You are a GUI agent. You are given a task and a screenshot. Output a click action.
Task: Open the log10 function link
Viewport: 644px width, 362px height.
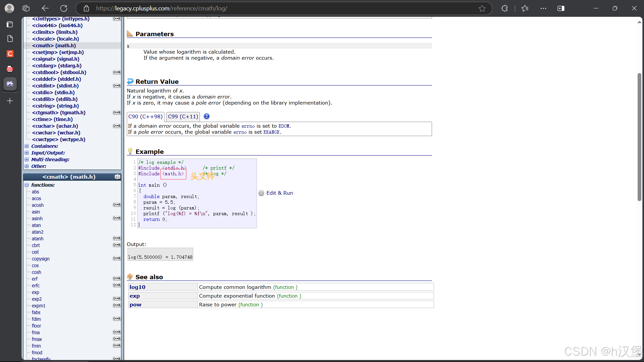point(138,287)
